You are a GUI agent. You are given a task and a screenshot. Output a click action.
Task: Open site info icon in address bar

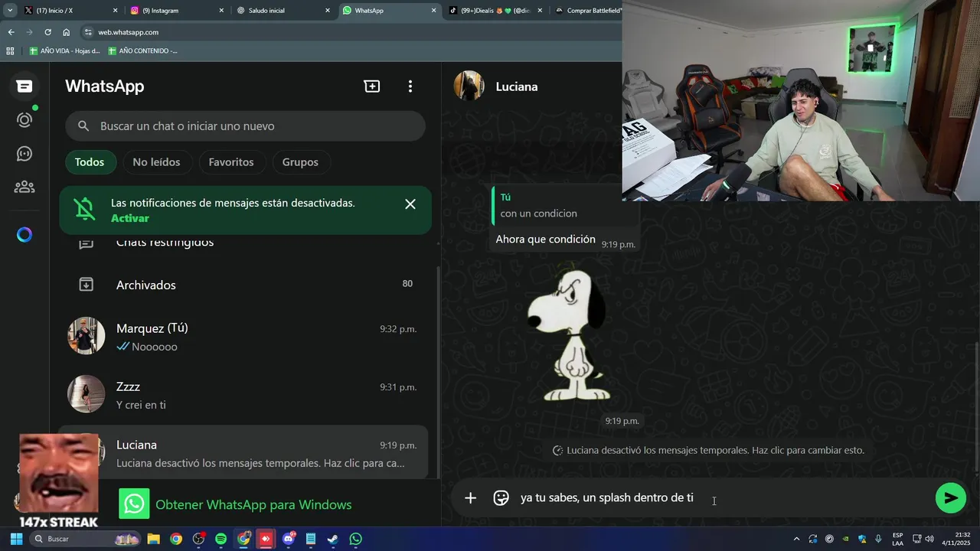coord(88,32)
